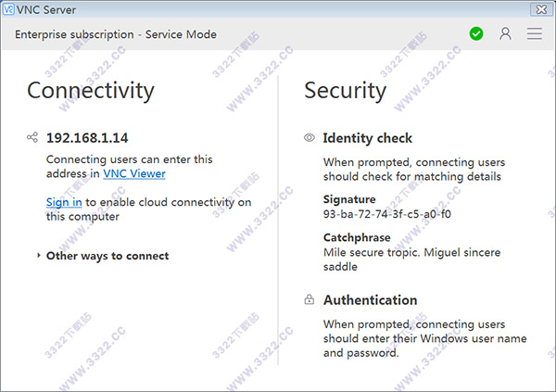The image size is (556, 392).
Task: Open the user account icon
Action: 505,34
